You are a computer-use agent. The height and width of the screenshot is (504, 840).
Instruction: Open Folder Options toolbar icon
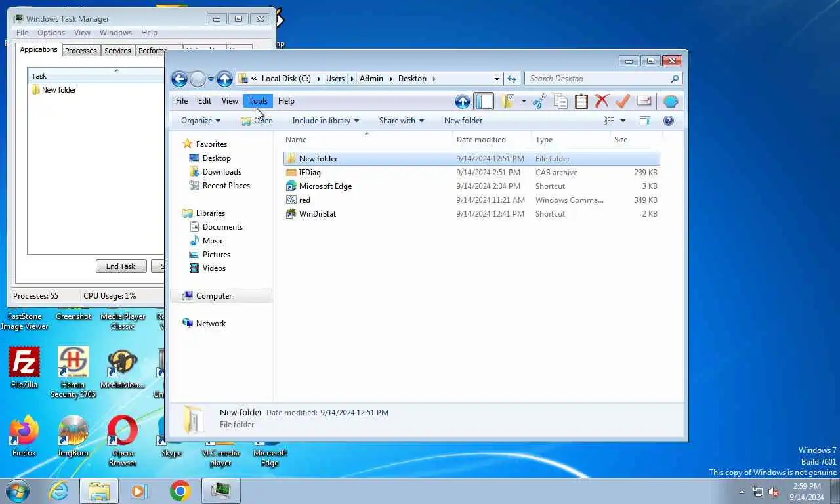pyautogui.click(x=508, y=101)
